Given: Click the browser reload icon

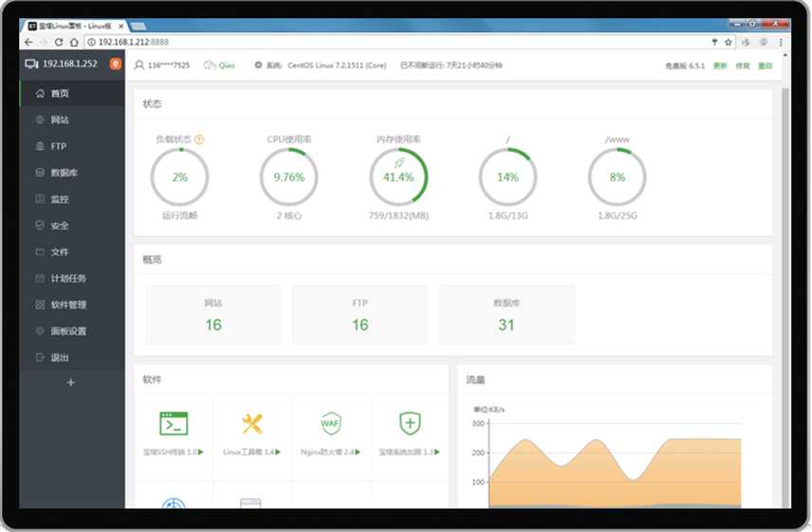Looking at the screenshot, I should point(59,42).
